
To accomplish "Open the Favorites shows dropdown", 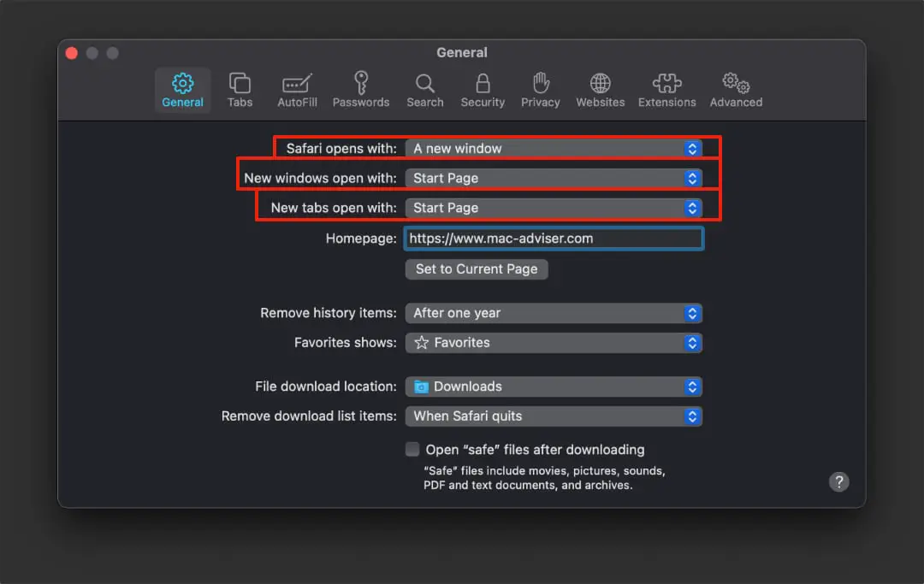I will 554,343.
